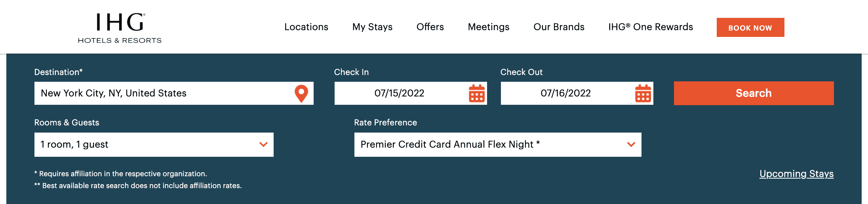Click the chevron arrow in Rate Preference
The width and height of the screenshot is (868, 204).
[x=631, y=144]
